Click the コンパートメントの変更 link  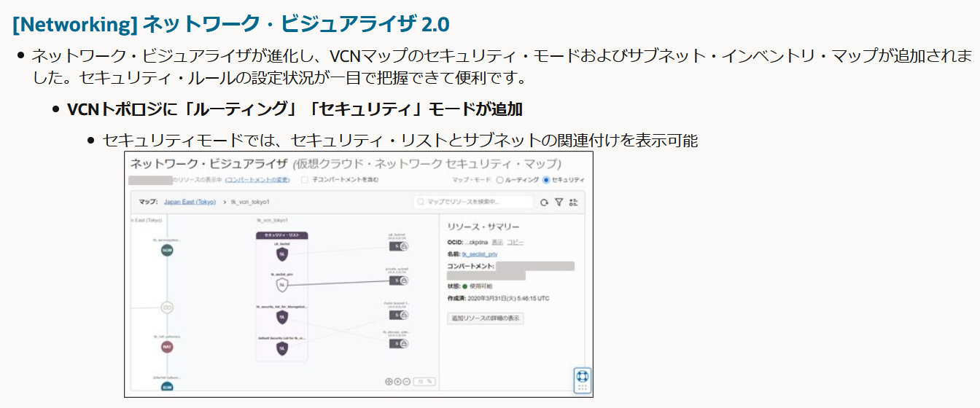click(257, 180)
